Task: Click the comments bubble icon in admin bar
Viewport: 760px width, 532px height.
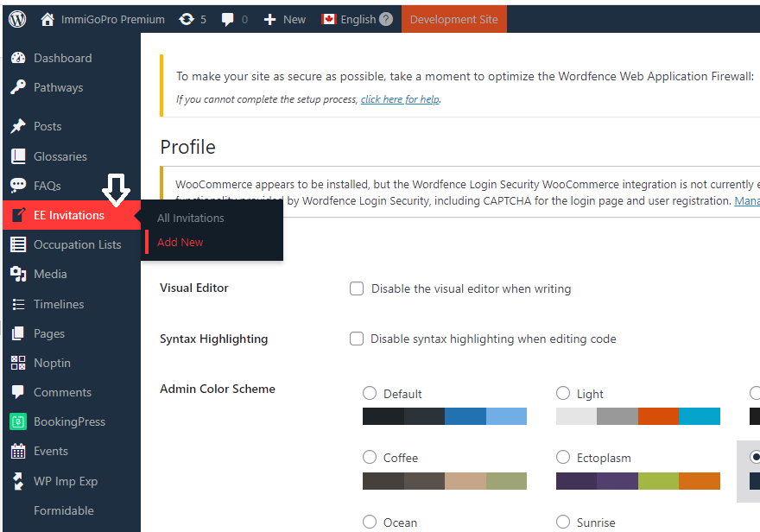Action: (x=227, y=19)
